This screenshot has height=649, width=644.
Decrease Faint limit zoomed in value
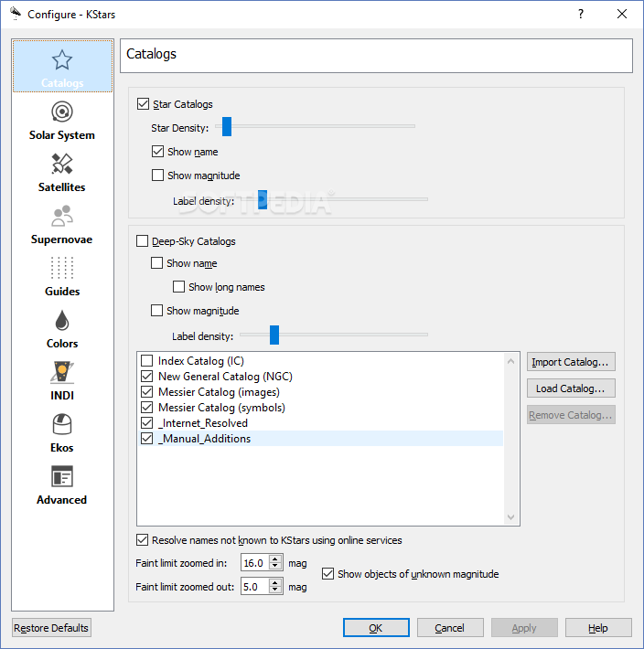coord(275,567)
